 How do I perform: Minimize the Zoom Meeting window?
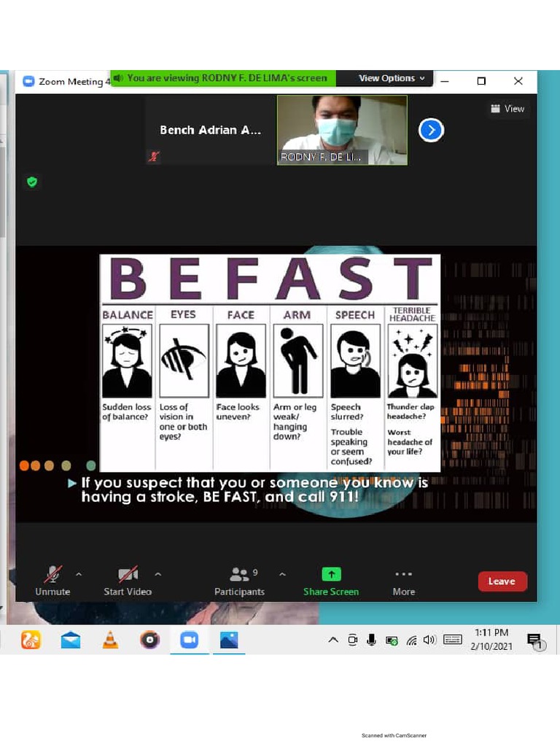[x=445, y=82]
